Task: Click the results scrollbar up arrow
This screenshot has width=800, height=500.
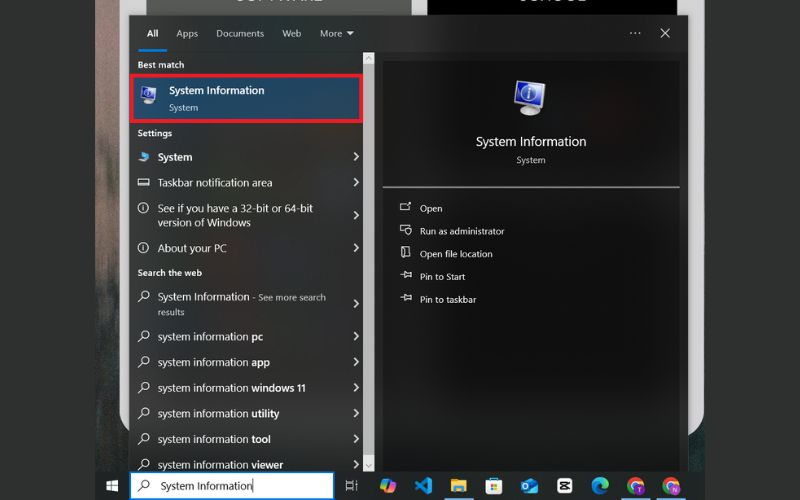Action: tap(368, 59)
